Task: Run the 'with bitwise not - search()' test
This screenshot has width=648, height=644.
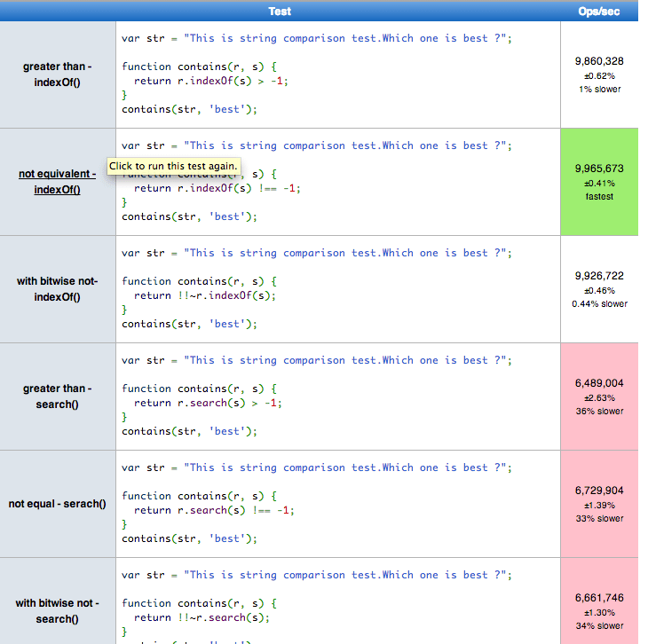Action: tap(57, 611)
